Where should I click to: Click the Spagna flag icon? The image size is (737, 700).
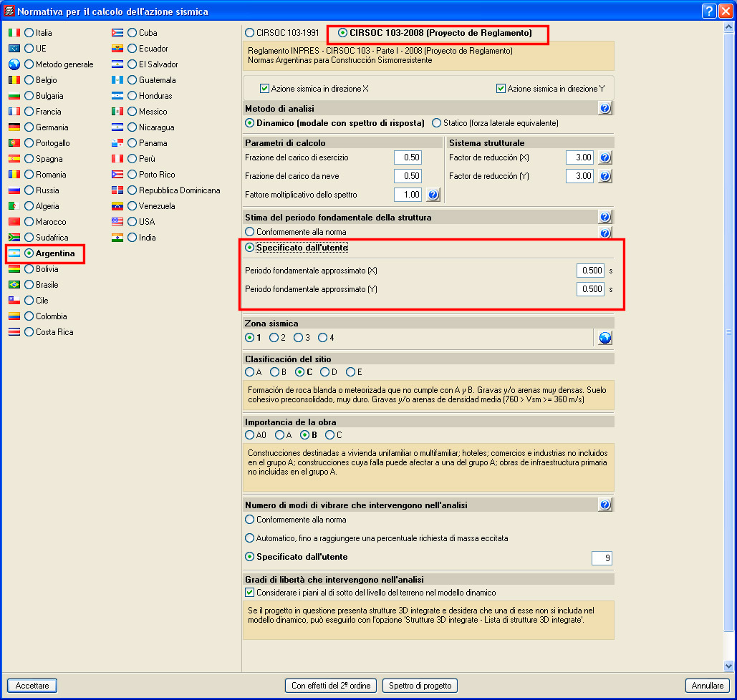click(x=14, y=159)
